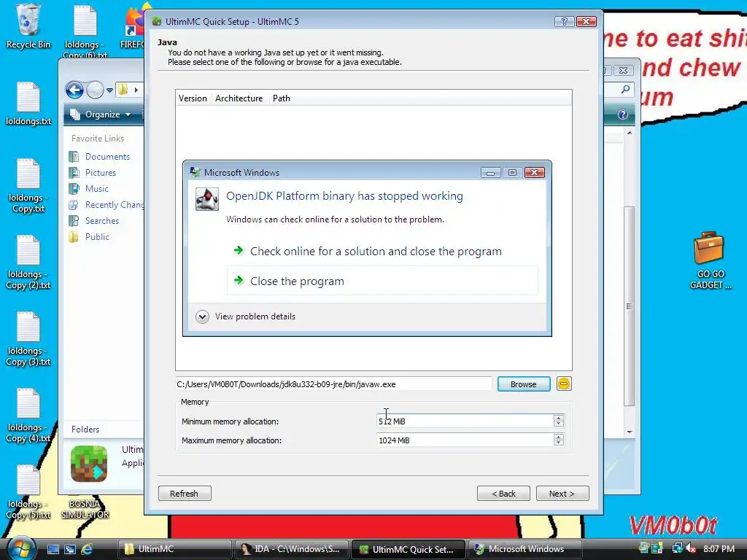The height and width of the screenshot is (560, 747).
Task: Decrease minimum memory allocation spinner
Action: 559,424
